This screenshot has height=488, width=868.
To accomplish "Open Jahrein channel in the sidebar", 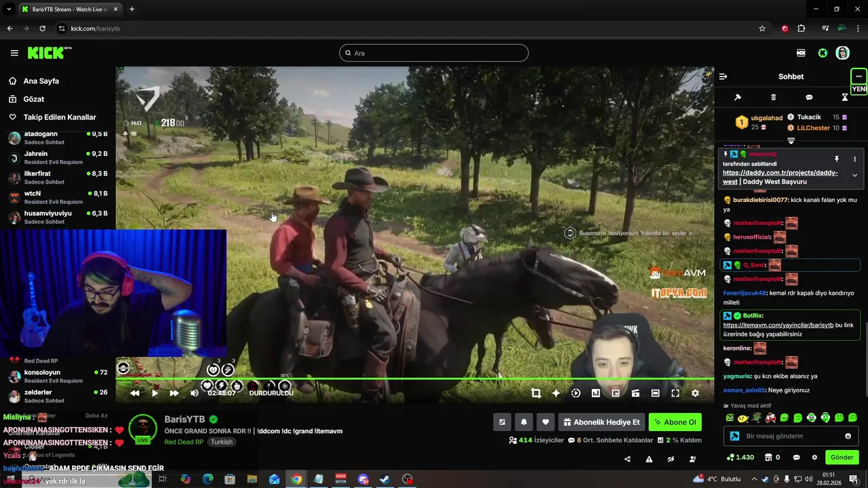I will pos(58,157).
